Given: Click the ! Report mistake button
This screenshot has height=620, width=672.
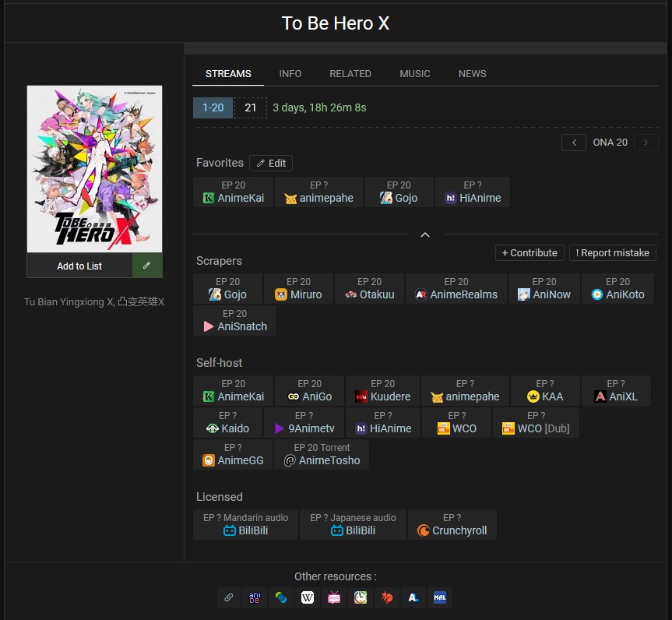Looking at the screenshot, I should [x=612, y=253].
